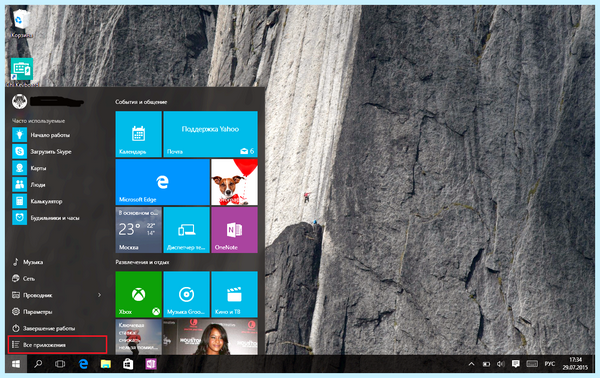The height and width of the screenshot is (378, 600).
Task: Open the Moscow weather tile
Action: coord(139,230)
